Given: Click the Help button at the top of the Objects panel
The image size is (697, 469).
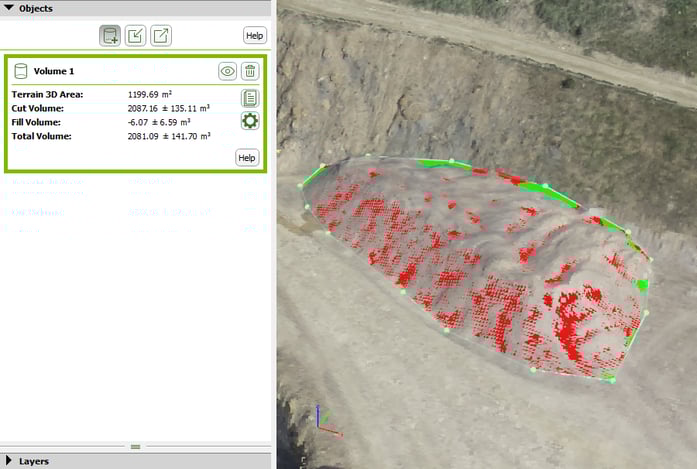Looking at the screenshot, I should tap(255, 36).
